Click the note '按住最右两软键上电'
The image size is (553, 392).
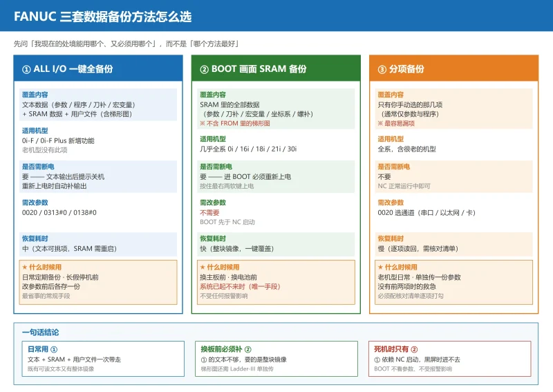pyautogui.click(x=227, y=186)
